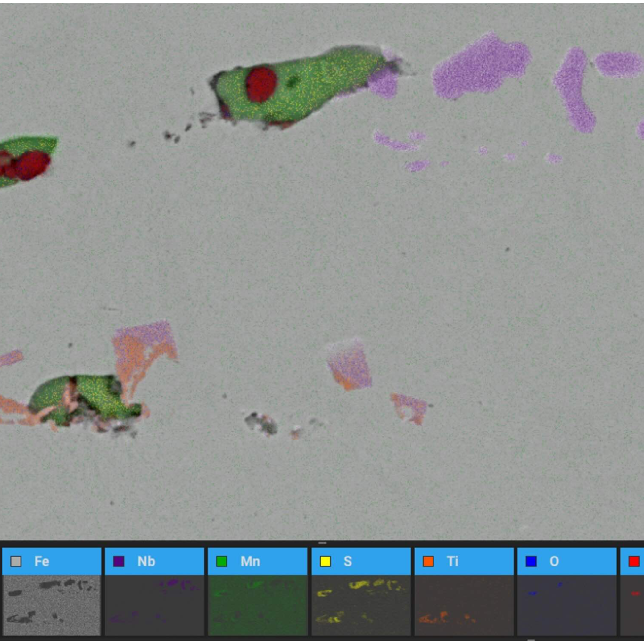The width and height of the screenshot is (644, 644).
Task: Select the Fe label in the tile header
Action: click(x=42, y=561)
